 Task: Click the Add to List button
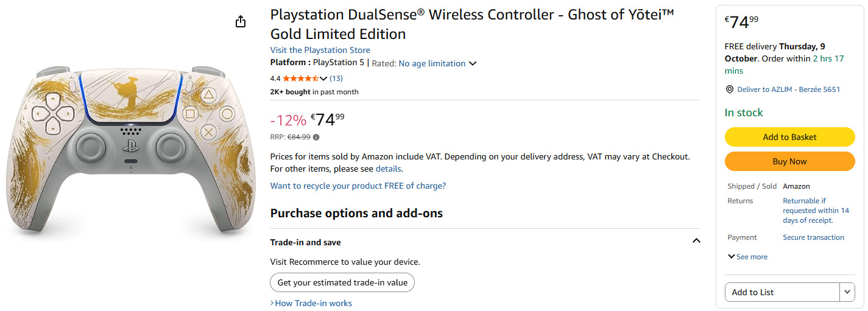tap(782, 292)
